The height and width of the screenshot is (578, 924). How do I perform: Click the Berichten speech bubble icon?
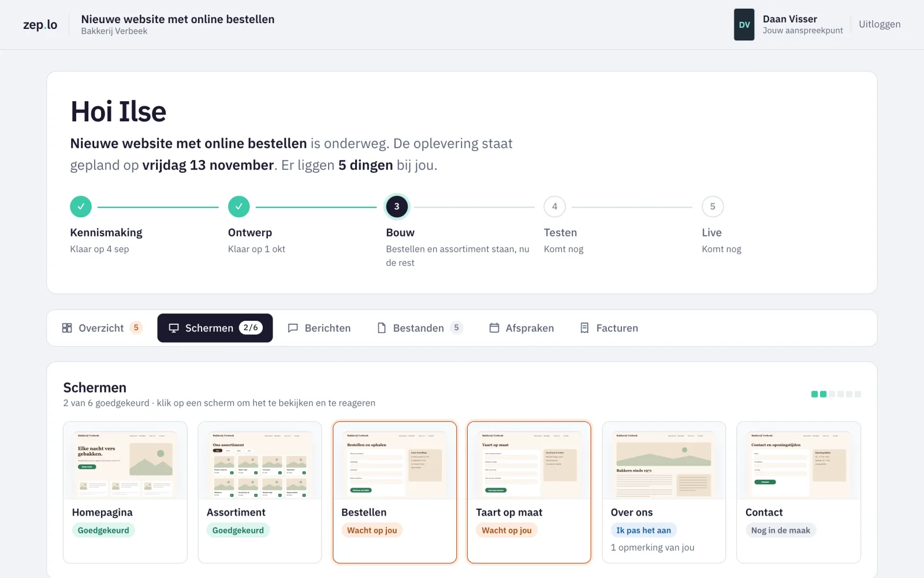(293, 328)
